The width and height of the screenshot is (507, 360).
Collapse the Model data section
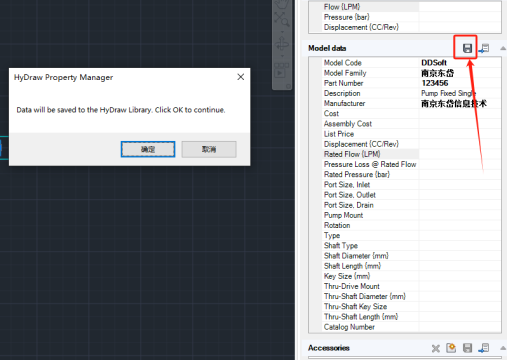click(x=503, y=48)
